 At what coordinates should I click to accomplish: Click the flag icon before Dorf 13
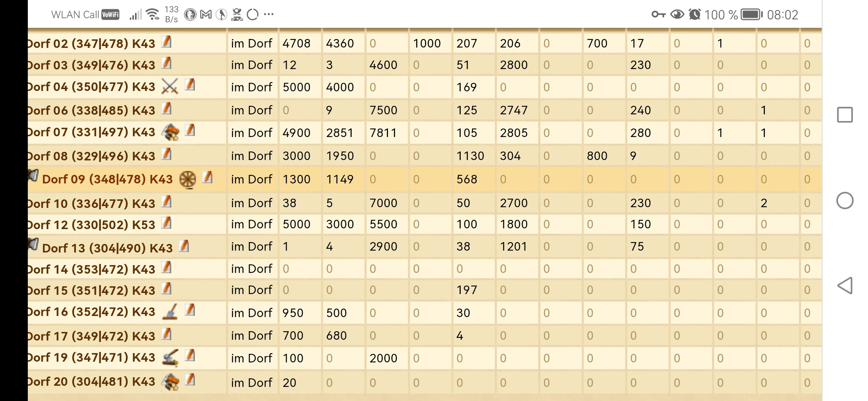tap(33, 244)
